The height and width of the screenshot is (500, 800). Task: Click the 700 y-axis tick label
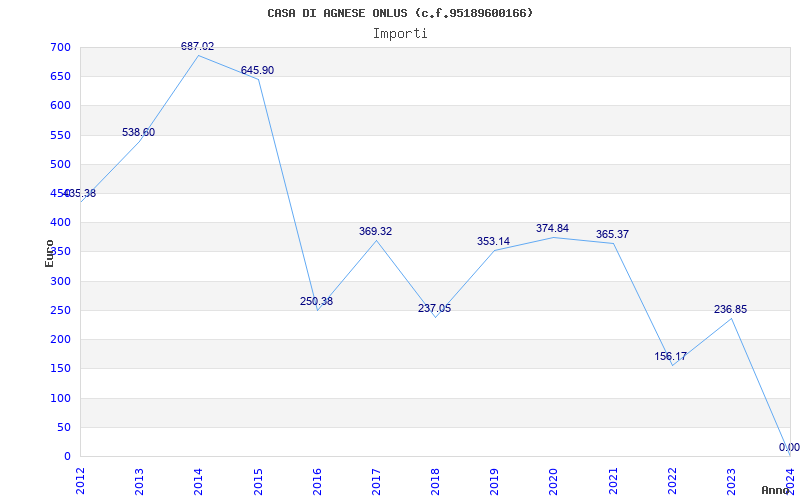(60, 47)
